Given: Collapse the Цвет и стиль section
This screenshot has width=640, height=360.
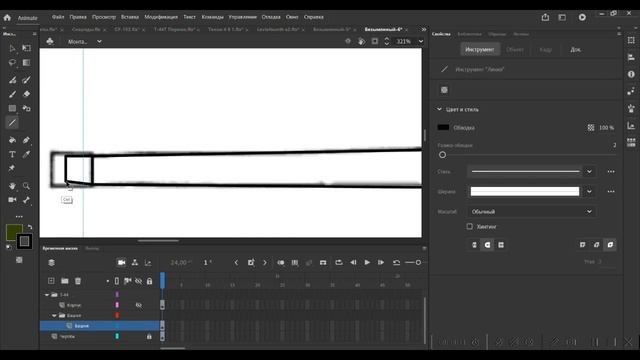Looking at the screenshot, I should 439,109.
